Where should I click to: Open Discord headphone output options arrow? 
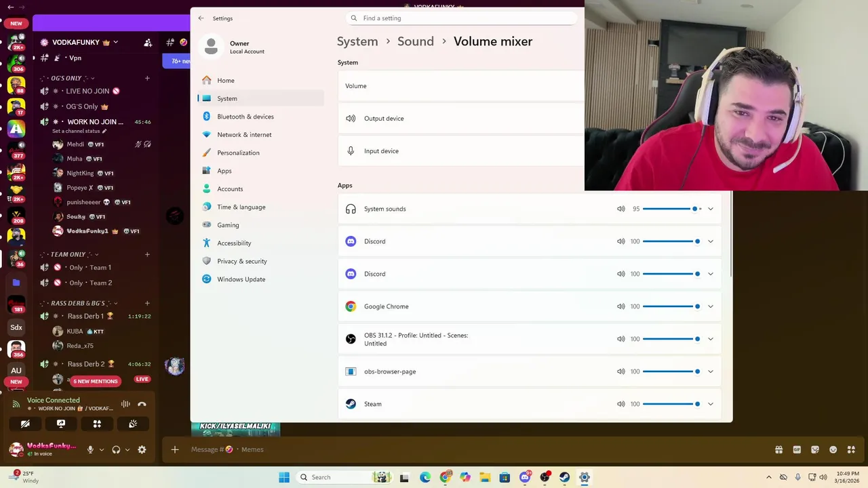pyautogui.click(x=127, y=449)
